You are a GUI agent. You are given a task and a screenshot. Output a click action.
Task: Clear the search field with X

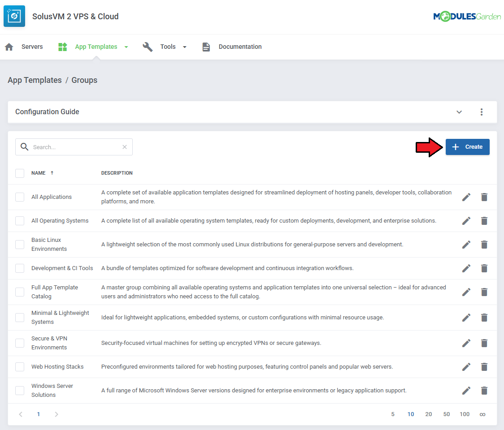(125, 147)
